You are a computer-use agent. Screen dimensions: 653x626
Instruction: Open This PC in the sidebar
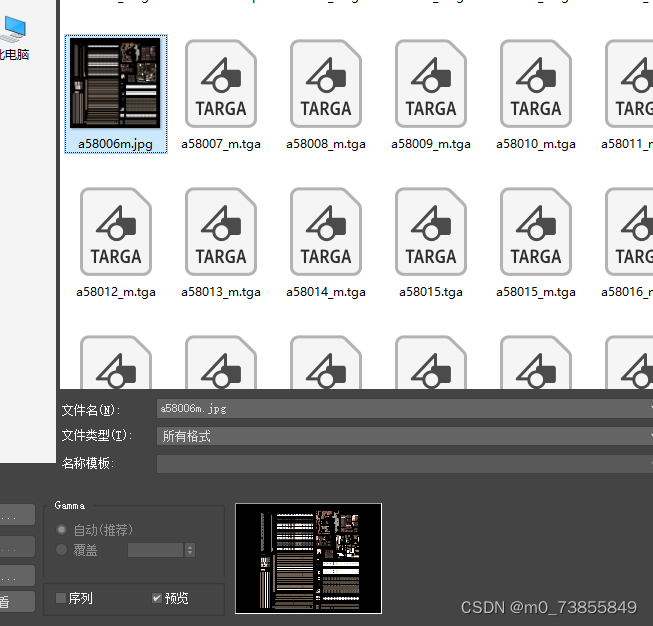(x=14, y=38)
